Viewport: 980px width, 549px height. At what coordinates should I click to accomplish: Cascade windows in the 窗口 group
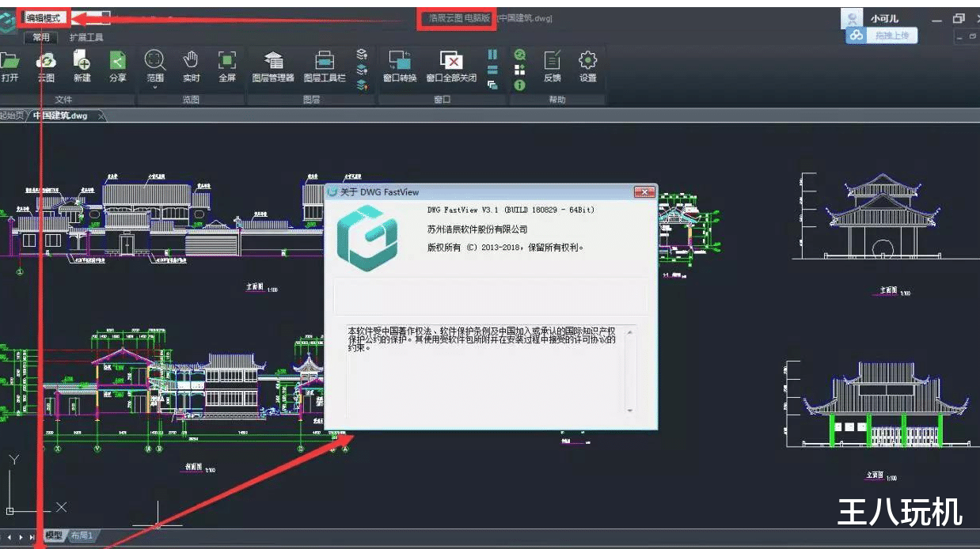(492, 85)
